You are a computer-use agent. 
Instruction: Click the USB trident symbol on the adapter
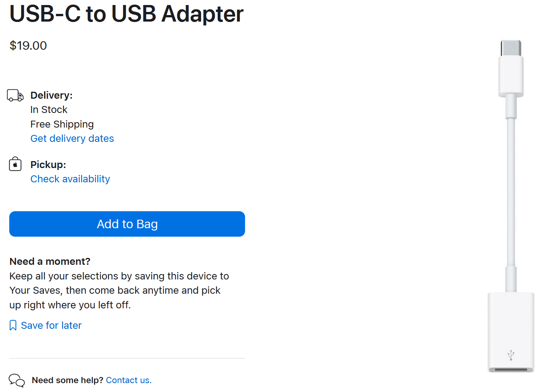click(511, 355)
